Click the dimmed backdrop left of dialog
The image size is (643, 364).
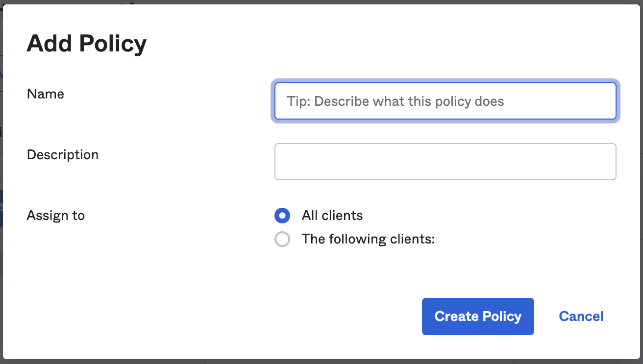pyautogui.click(x=1, y=182)
